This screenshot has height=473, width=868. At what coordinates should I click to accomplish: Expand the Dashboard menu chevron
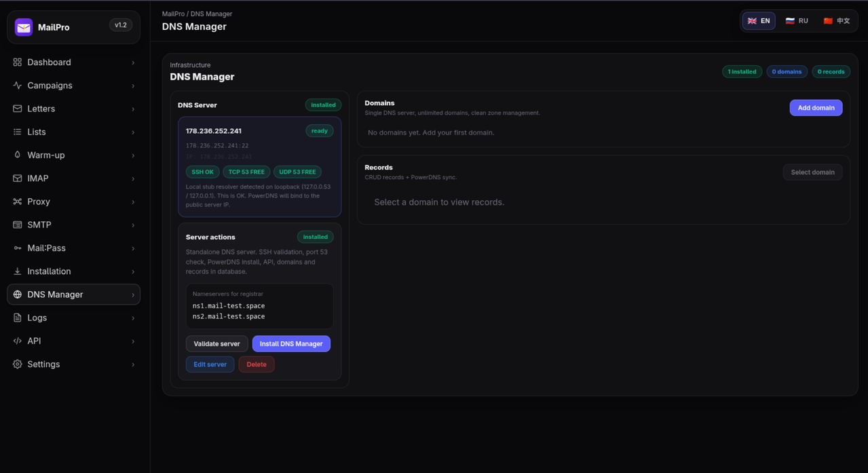point(133,62)
